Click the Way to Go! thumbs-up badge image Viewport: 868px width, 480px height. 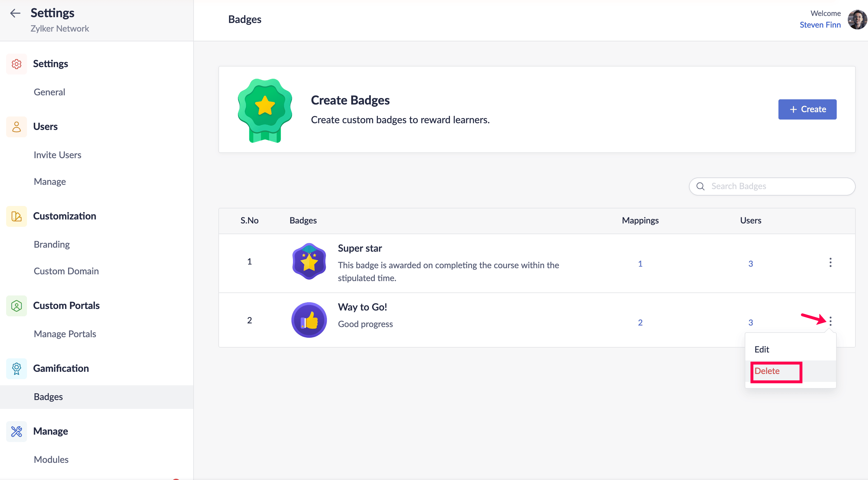pyautogui.click(x=309, y=320)
